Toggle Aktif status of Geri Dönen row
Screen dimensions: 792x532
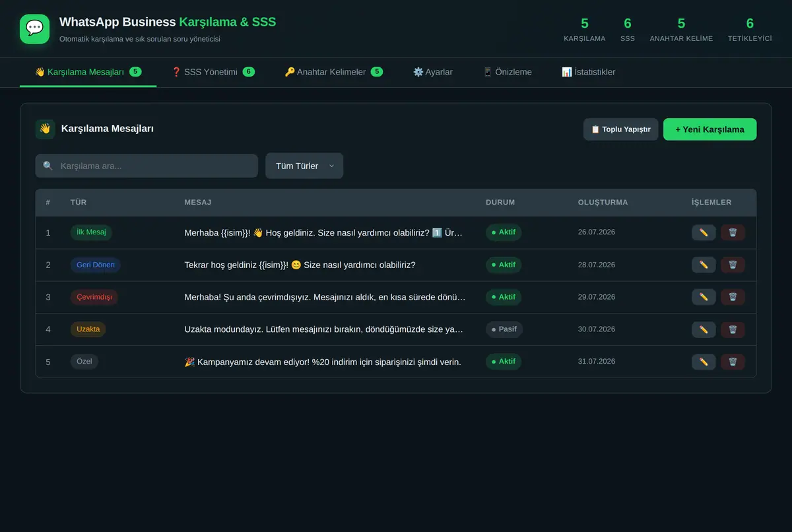504,265
